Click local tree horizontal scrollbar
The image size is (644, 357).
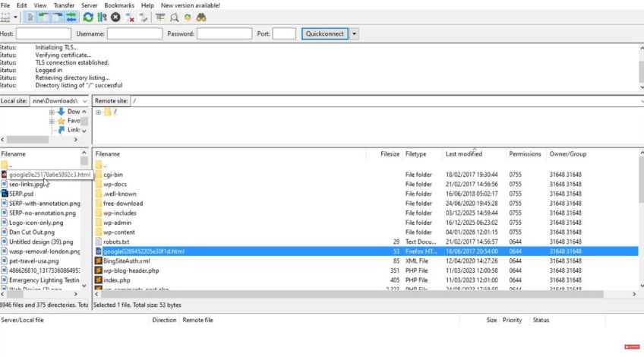[x=27, y=140]
